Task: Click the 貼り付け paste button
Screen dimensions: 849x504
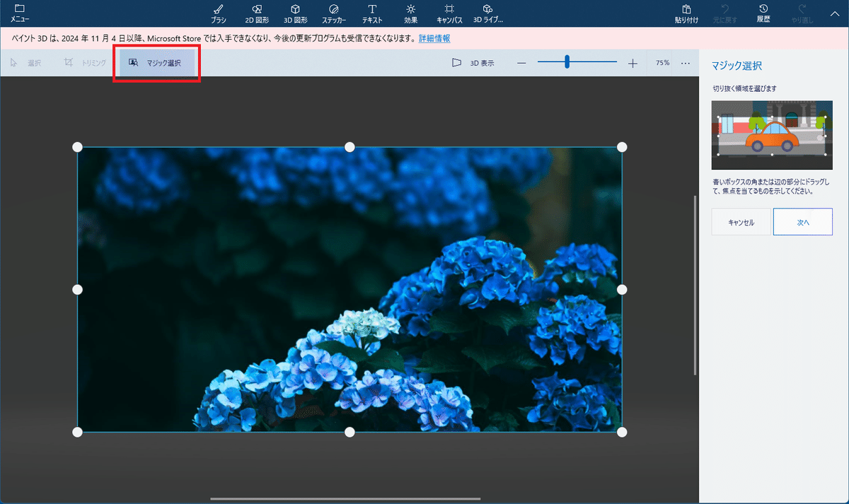Action: pos(686,13)
